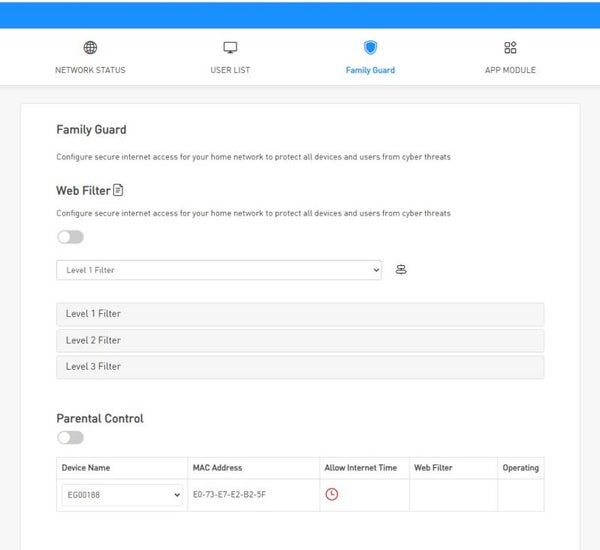The image size is (600, 550).
Task: Enable the Web Filter toggle
Action: coord(70,237)
